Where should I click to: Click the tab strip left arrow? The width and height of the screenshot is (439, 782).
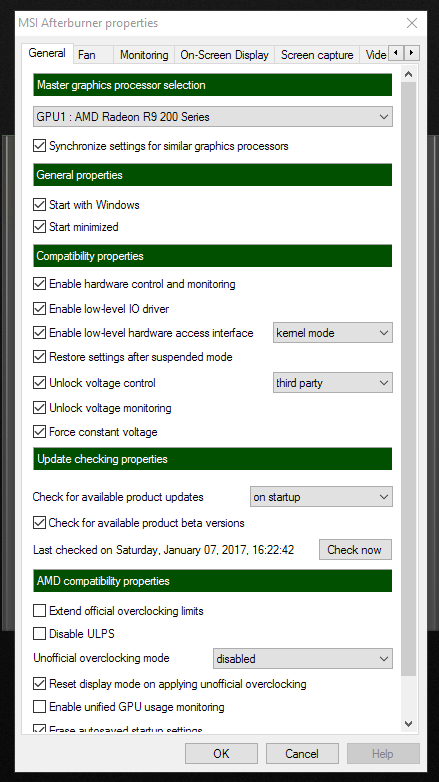pyautogui.click(x=396, y=53)
